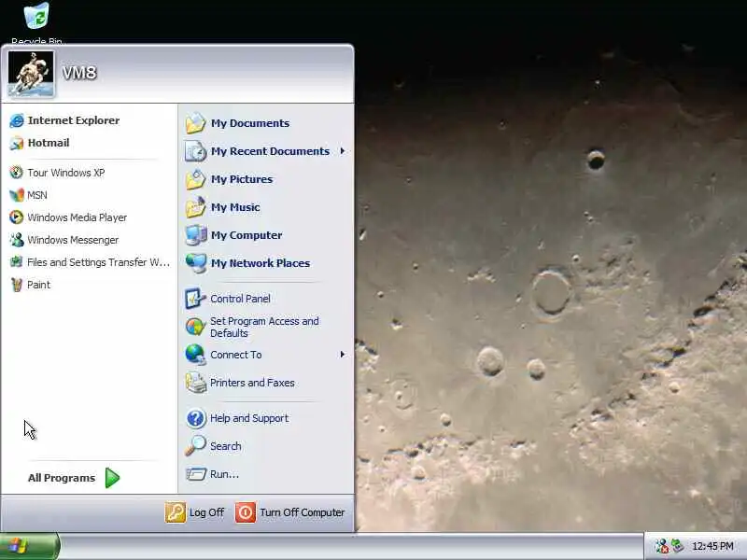Click the Printers and Faxes label
This screenshot has width=747, height=560.
252,383
